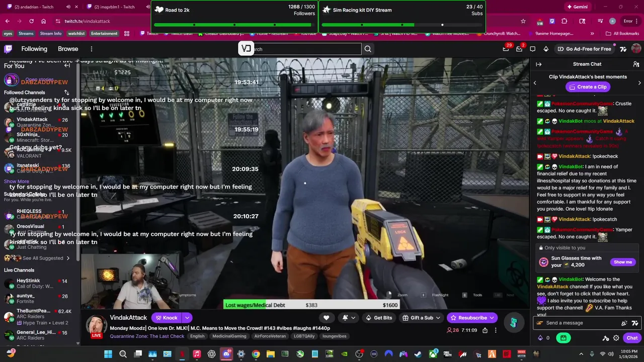Click the Show More link in the sidebar
The height and width of the screenshot is (362, 644).
[17, 182]
